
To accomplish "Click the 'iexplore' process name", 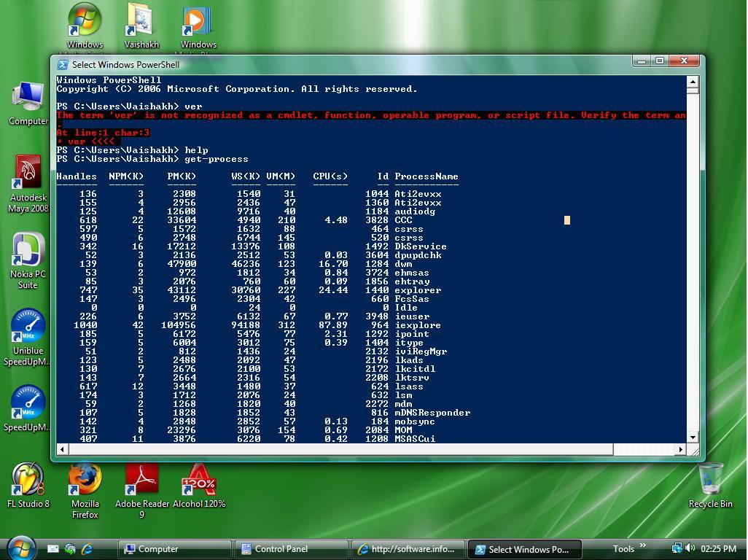I will [x=418, y=324].
